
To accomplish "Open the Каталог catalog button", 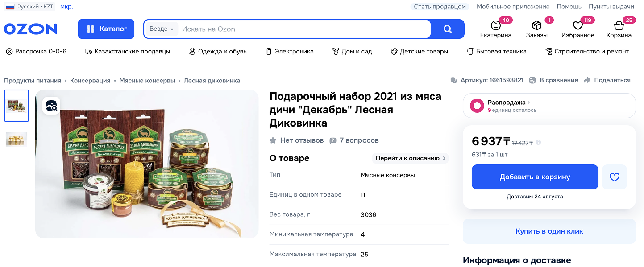I will 106,29.
